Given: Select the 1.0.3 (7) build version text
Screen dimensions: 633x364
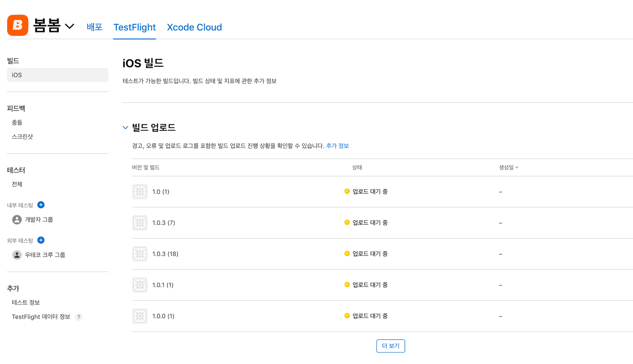Looking at the screenshot, I should [x=164, y=223].
